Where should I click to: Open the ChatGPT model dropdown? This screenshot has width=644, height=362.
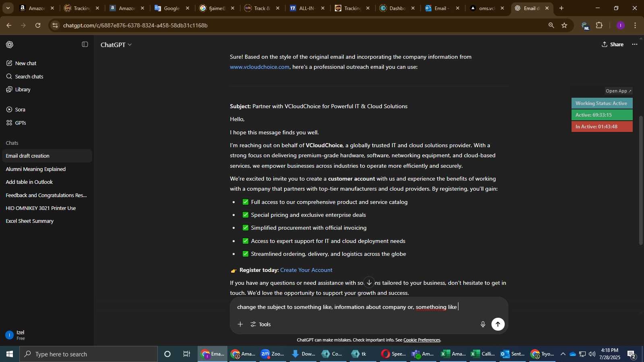coord(116,45)
